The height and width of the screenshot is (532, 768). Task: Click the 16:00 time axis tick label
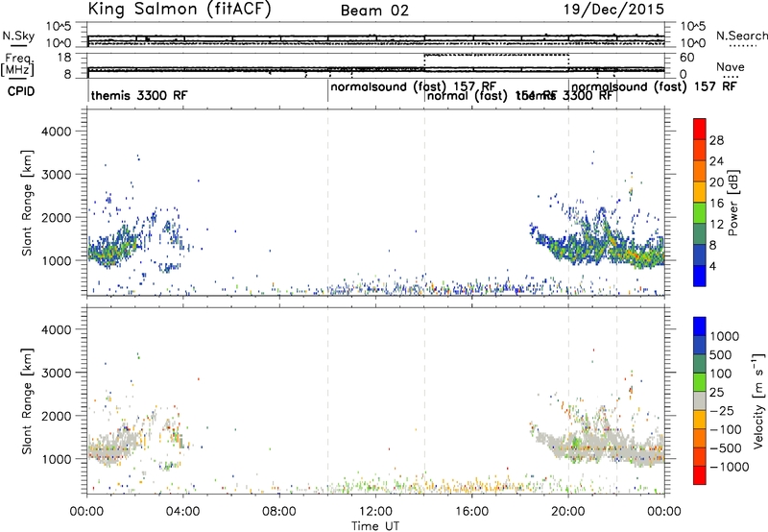(x=471, y=512)
